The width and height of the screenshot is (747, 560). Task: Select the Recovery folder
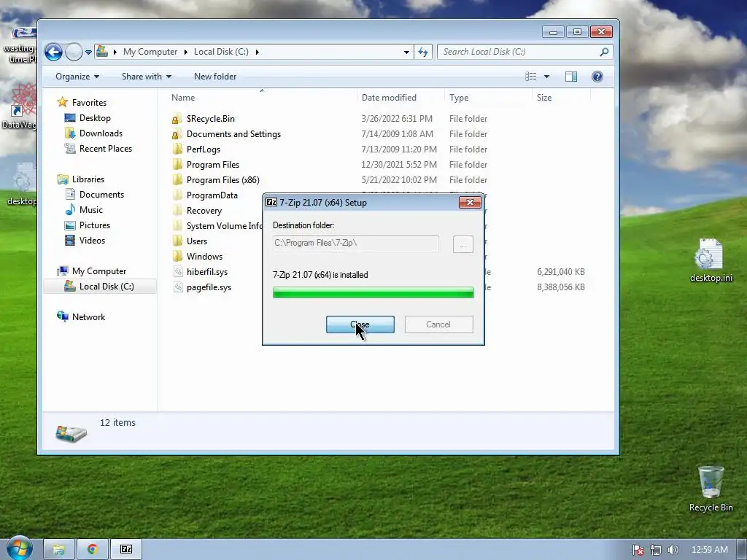click(x=204, y=211)
